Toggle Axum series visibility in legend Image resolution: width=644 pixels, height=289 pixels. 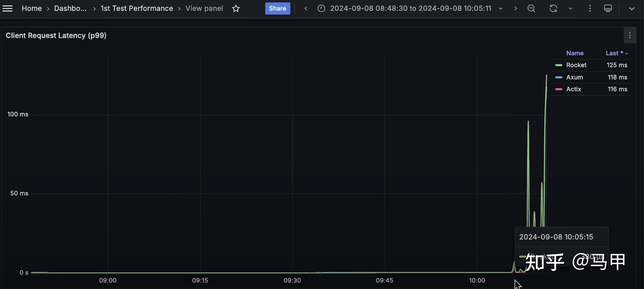[x=574, y=77]
